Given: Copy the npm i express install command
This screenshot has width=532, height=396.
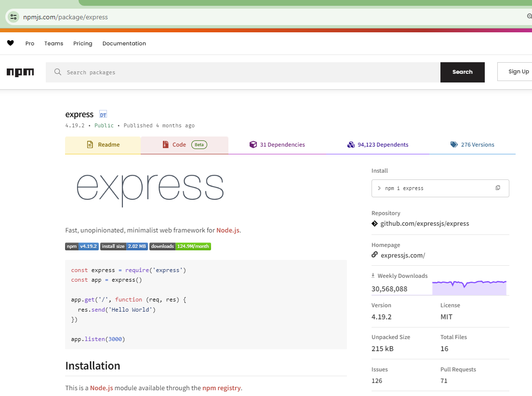Looking at the screenshot, I should [498, 188].
